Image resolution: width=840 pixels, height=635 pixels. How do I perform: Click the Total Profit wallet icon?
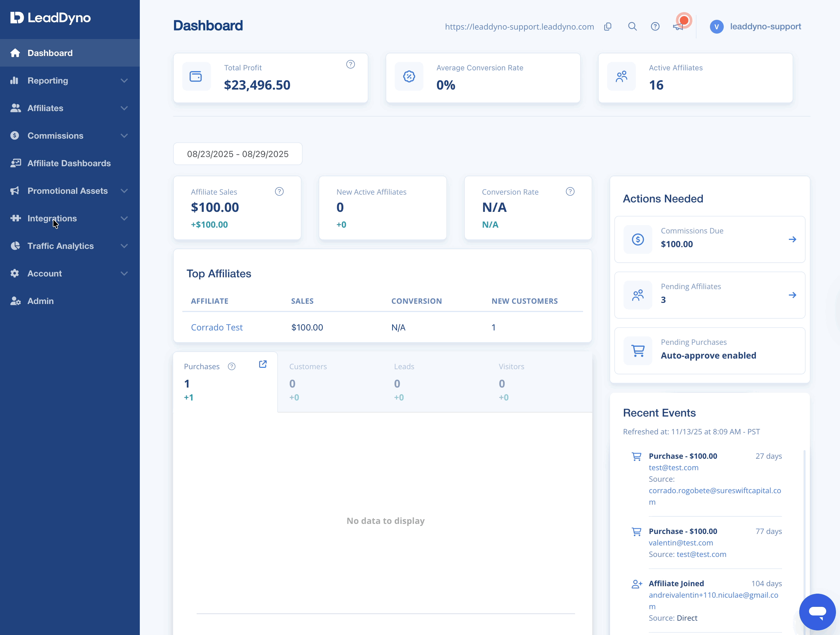196,76
